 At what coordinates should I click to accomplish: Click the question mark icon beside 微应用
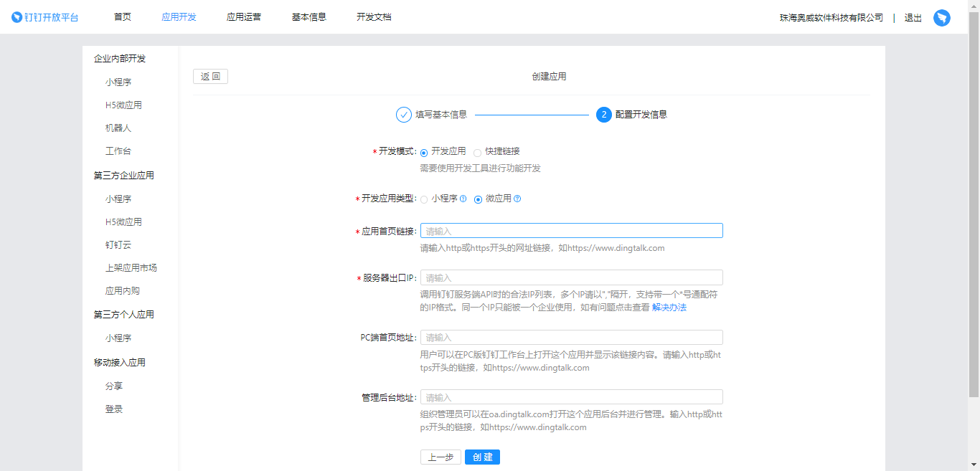tap(516, 199)
